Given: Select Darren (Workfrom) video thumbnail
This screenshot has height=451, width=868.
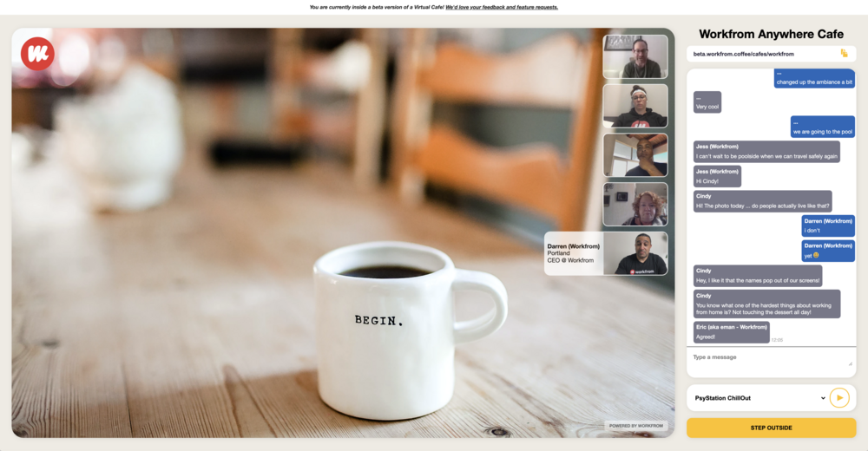Looking at the screenshot, I should (635, 253).
